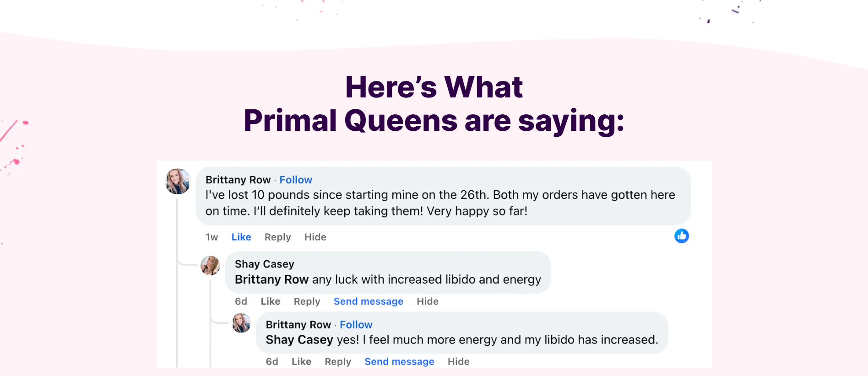Image resolution: width=868 pixels, height=376 pixels.
Task: Open Shay Casey's name link
Action: pos(265,264)
